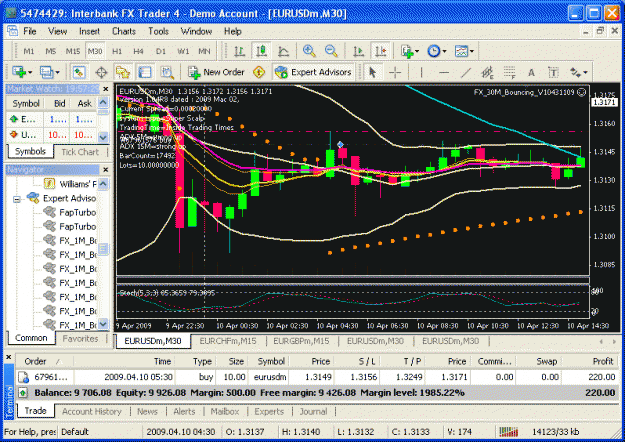Select the M15 timeframe button
625x442 pixels.
(73, 51)
